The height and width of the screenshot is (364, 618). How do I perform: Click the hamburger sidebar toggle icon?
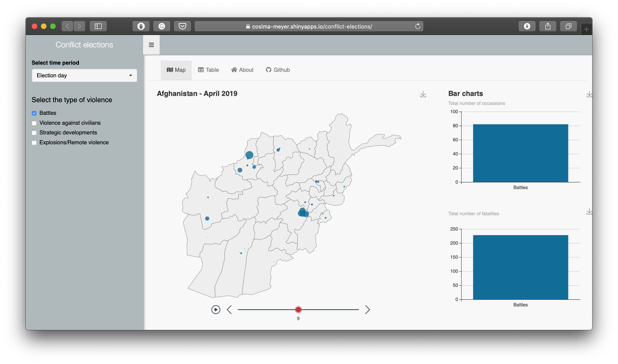pyautogui.click(x=151, y=45)
